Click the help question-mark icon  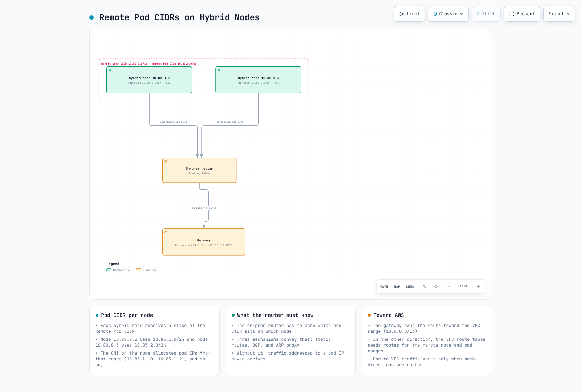pos(436,287)
